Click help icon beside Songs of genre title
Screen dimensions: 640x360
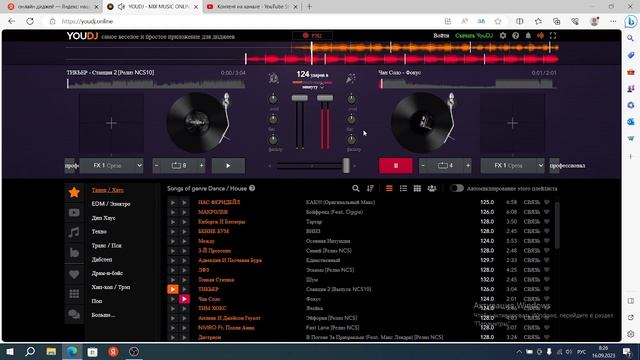coord(252,188)
